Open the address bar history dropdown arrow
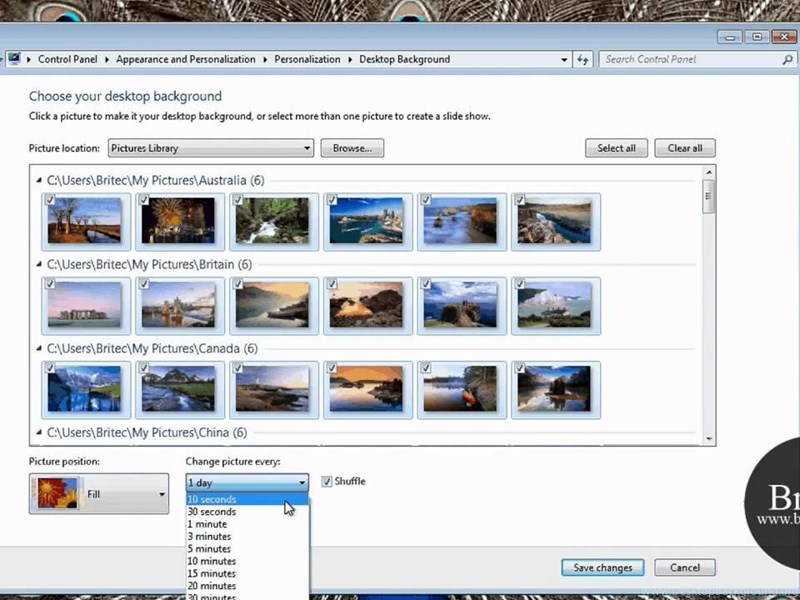Viewport: 800px width, 600px height. click(x=564, y=60)
